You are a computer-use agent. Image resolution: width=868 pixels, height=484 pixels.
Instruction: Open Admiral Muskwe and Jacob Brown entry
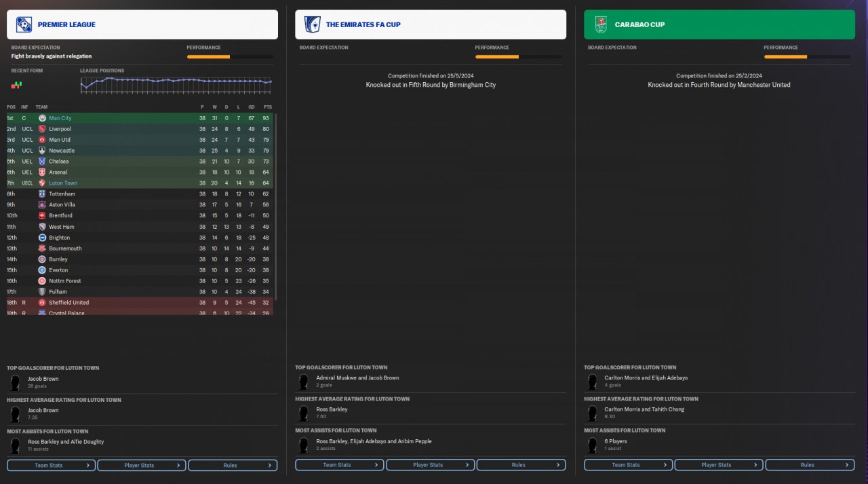click(x=431, y=381)
